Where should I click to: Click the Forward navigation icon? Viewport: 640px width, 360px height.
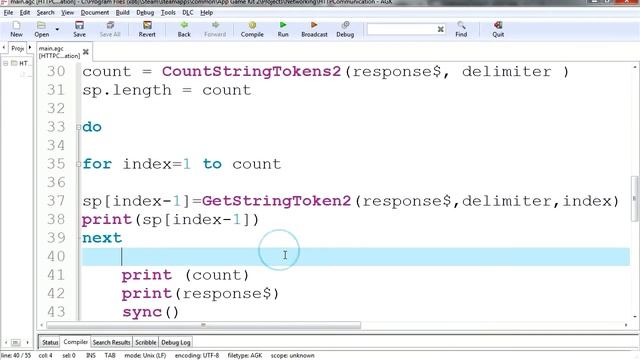coord(215,29)
